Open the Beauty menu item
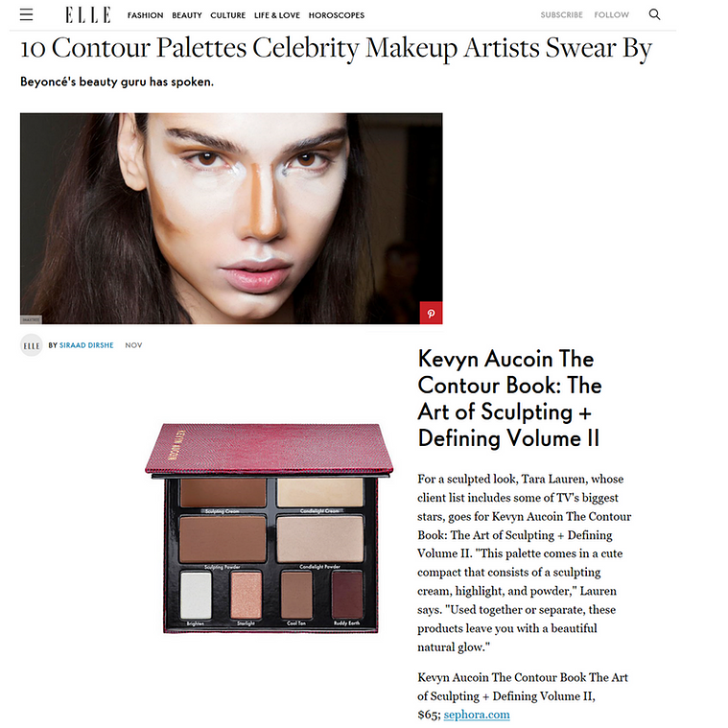 pyautogui.click(x=187, y=15)
